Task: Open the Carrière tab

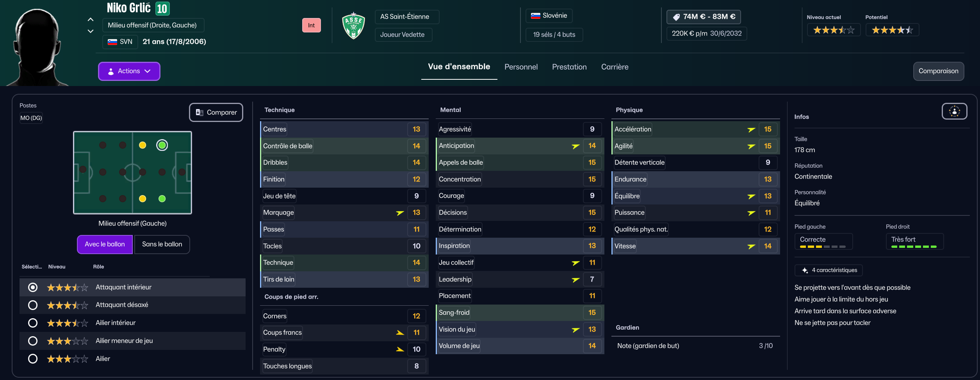Action: click(x=615, y=67)
